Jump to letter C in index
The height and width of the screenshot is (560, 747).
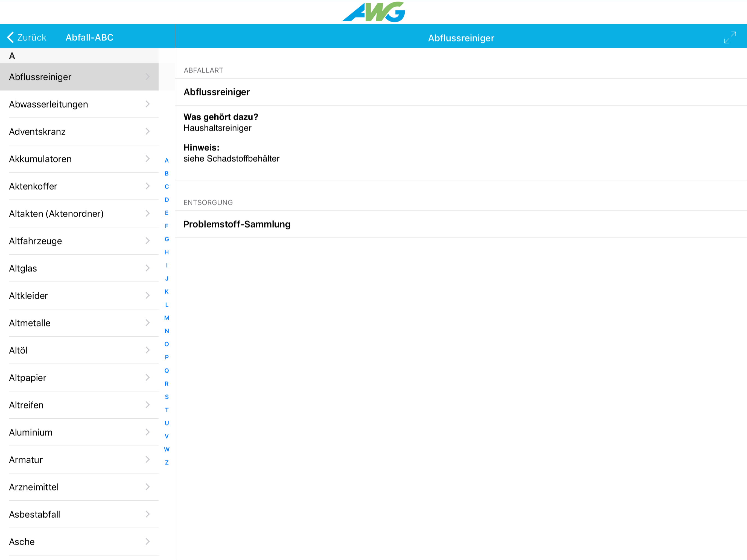[x=167, y=187]
